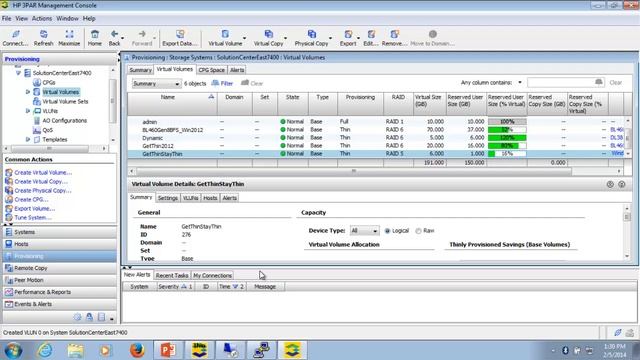Click the 16% usage bar for GetThinStayThin
This screenshot has width=640, height=360.
[x=507, y=154]
